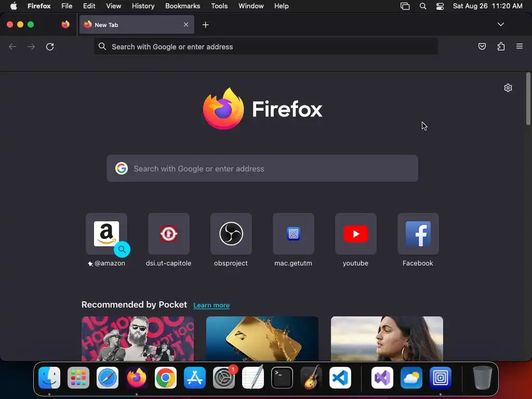This screenshot has height=399, width=532.
Task: Open App Store from the Dock
Action: pyautogui.click(x=195, y=378)
